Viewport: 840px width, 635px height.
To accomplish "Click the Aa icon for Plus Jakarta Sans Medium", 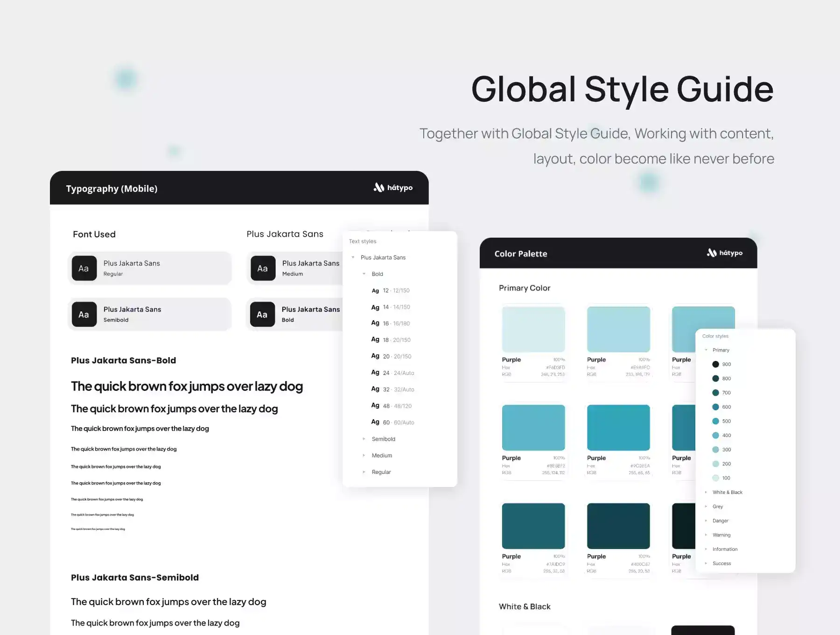I will click(263, 268).
